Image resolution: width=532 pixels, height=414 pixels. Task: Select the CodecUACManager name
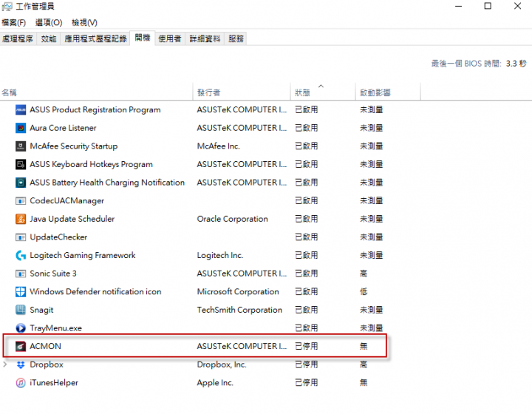66,201
